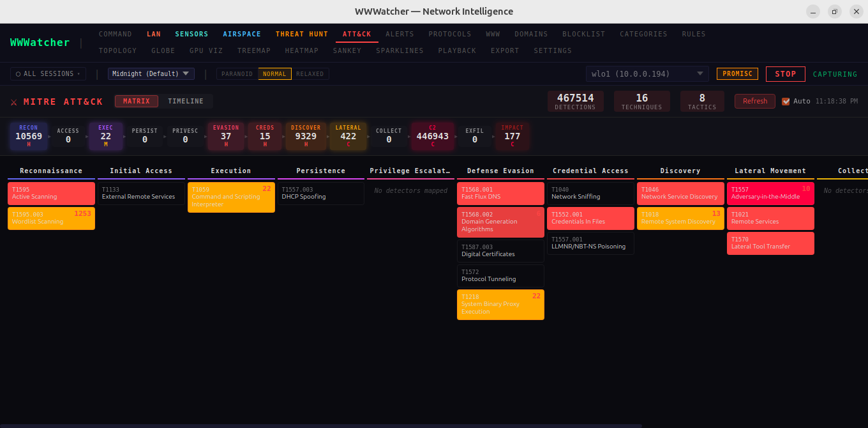
Task: Switch to THREAT HUNT tab
Action: (302, 34)
